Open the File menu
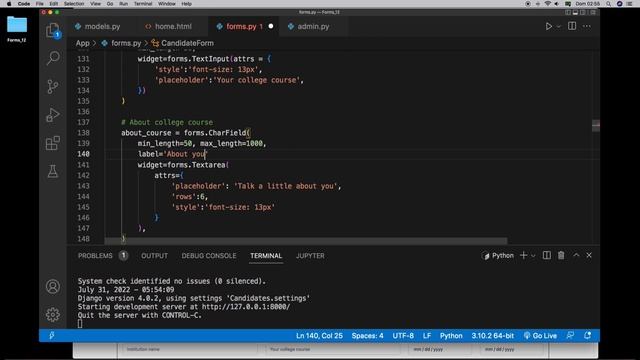 coord(40,4)
